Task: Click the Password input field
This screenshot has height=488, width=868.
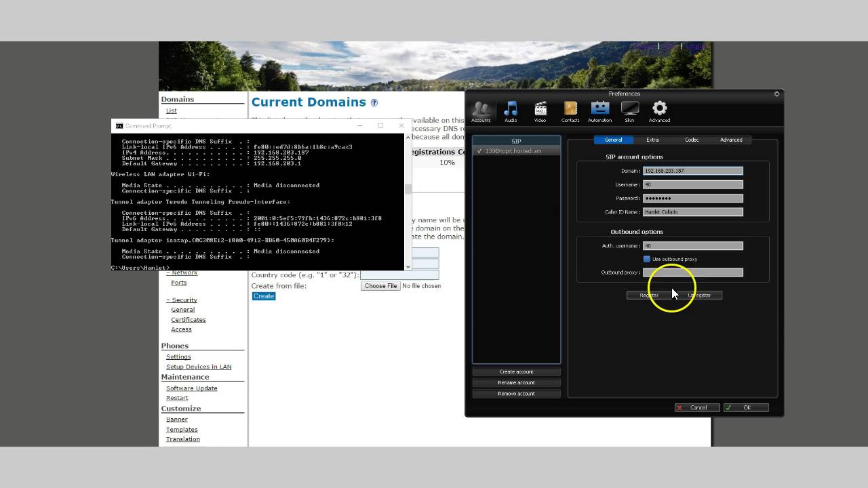Action: pos(692,198)
